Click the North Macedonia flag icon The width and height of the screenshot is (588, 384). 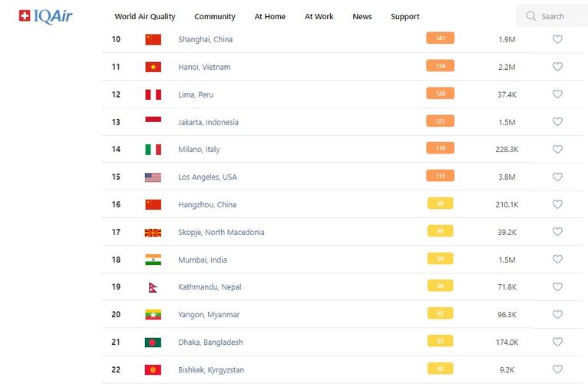click(153, 232)
